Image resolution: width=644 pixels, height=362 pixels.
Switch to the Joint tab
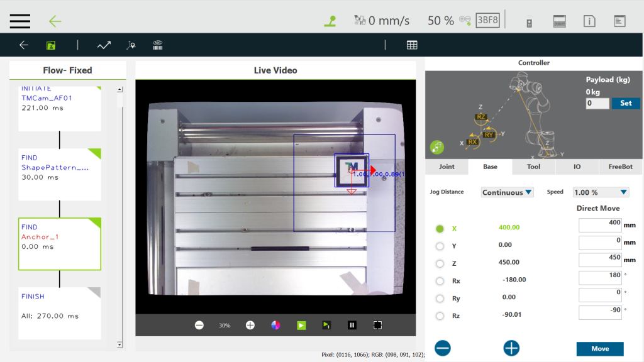pos(447,167)
